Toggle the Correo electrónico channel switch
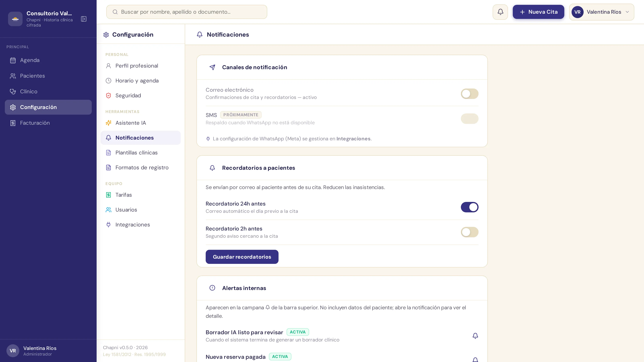 (470, 94)
